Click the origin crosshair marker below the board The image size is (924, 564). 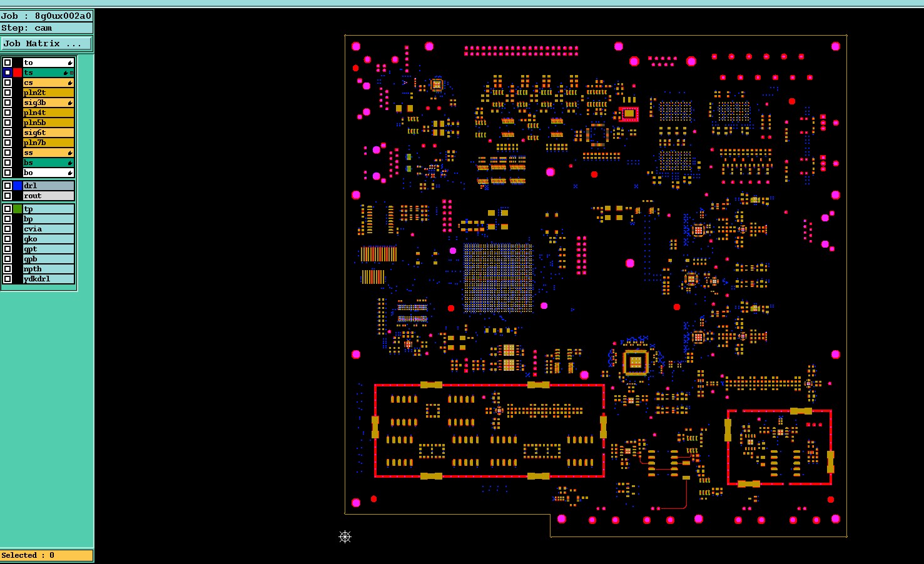[345, 536]
